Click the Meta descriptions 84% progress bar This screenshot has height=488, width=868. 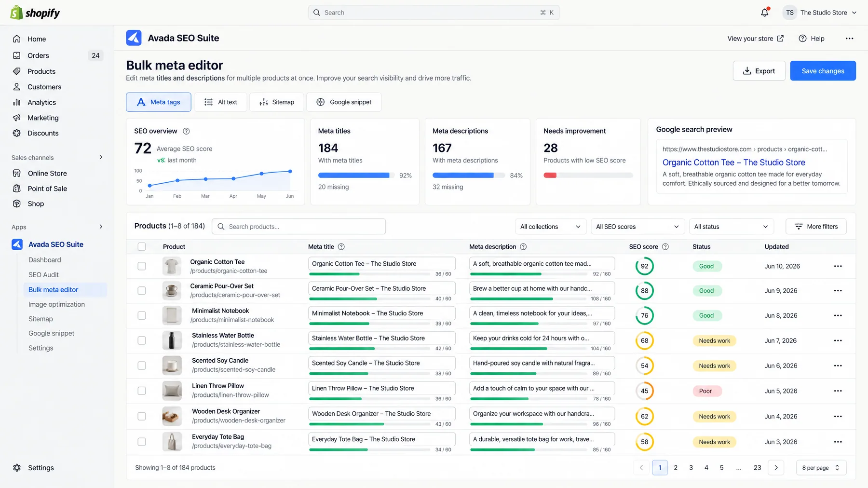[x=469, y=176]
